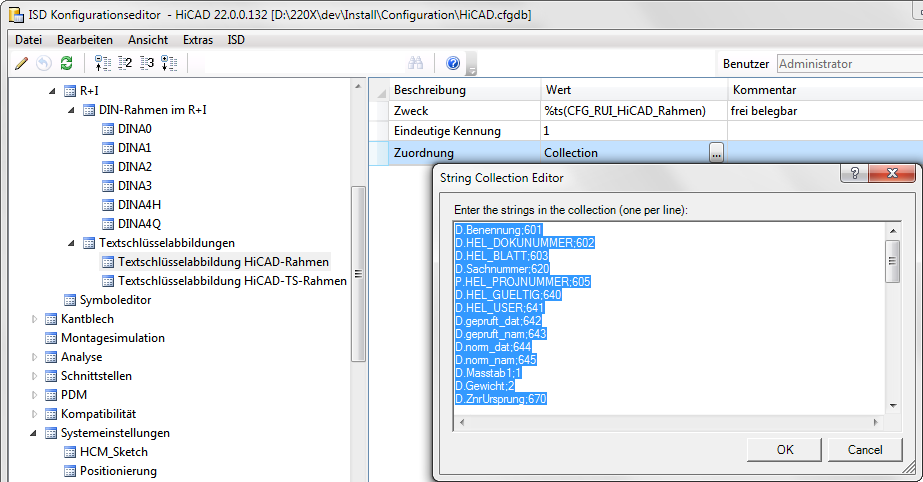Viewport: 923px width, 482px height.
Task: Click OK in String Collection Editor
Action: click(x=784, y=450)
